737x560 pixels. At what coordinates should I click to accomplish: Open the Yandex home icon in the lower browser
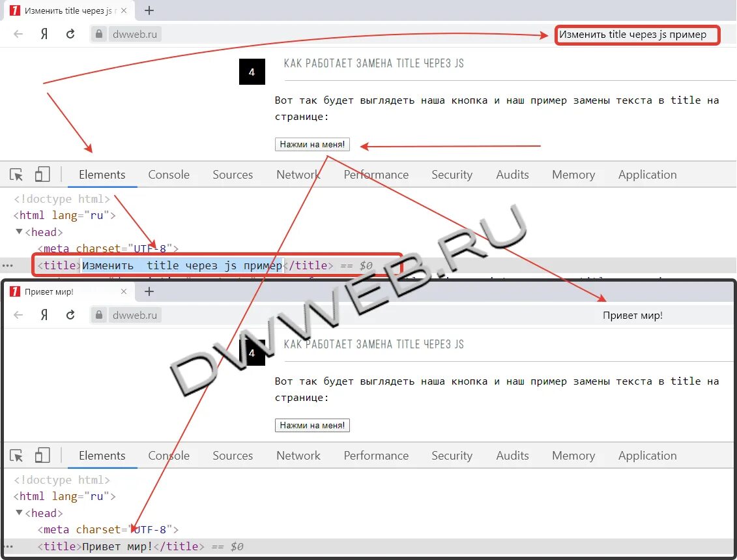[x=44, y=315]
